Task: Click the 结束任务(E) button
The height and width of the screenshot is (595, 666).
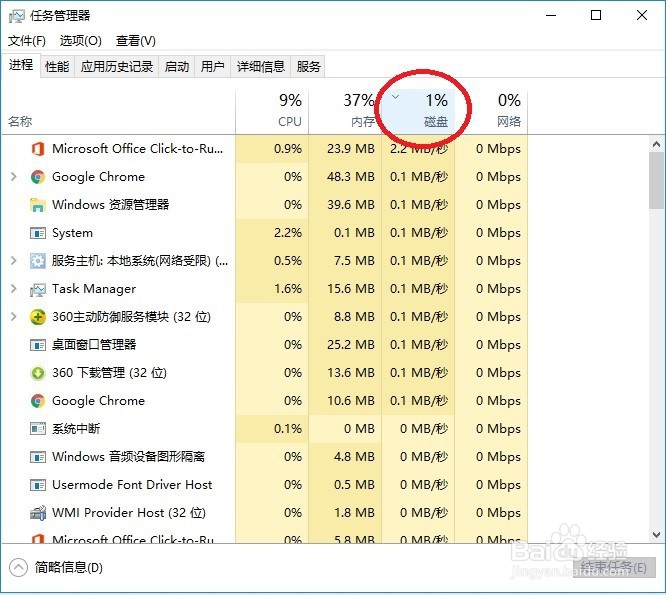Action: point(614,567)
